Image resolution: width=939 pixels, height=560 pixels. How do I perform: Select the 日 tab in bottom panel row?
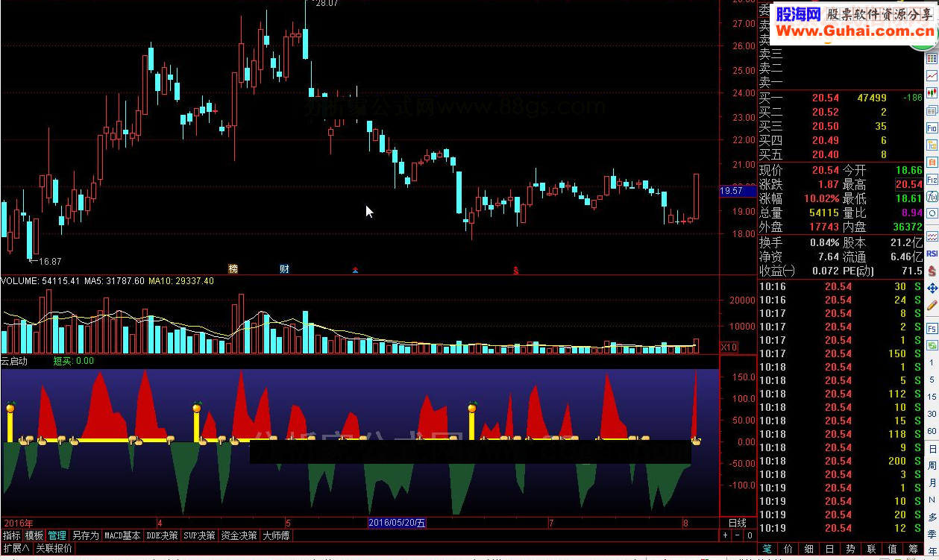(x=830, y=549)
